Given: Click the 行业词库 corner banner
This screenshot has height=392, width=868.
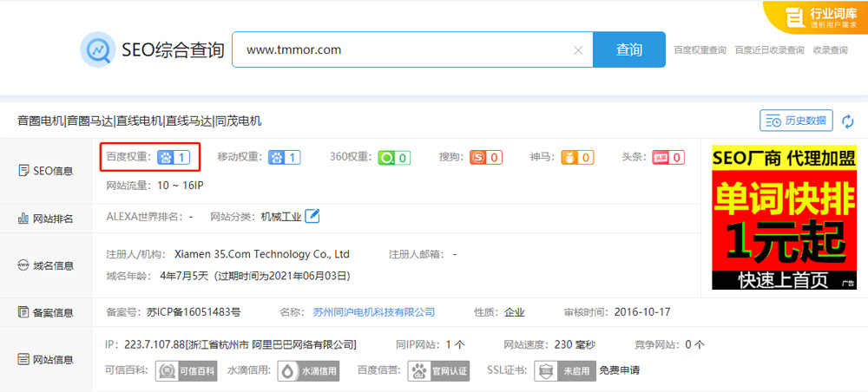Looking at the screenshot, I should pyautogui.click(x=816, y=17).
